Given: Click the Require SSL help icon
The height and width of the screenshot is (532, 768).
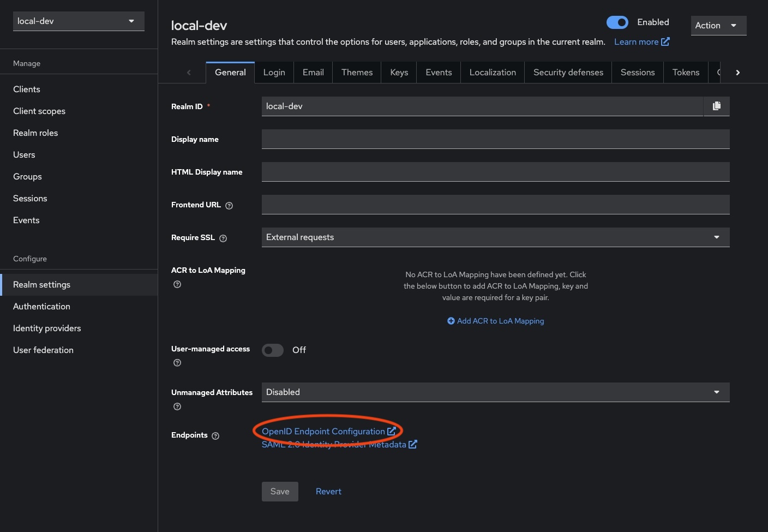Looking at the screenshot, I should point(223,238).
